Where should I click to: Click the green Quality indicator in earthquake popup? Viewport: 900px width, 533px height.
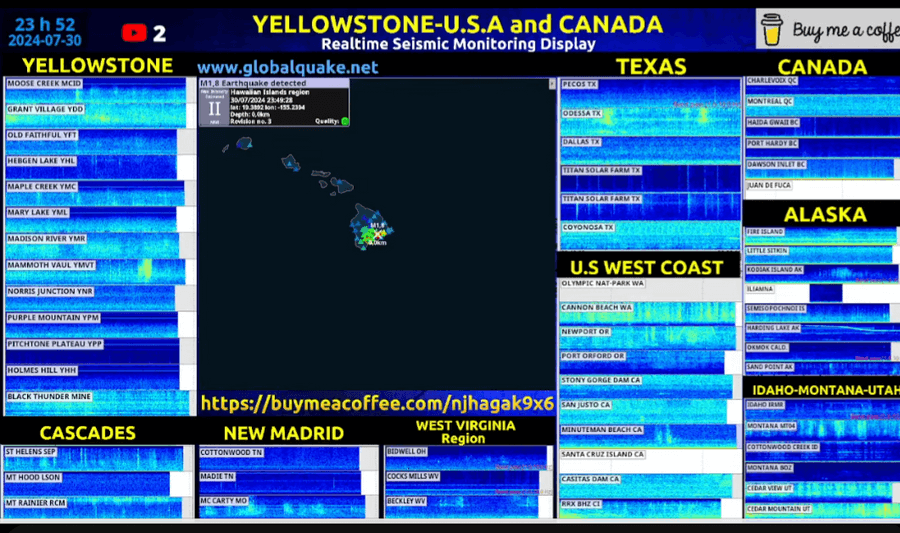coord(345,121)
